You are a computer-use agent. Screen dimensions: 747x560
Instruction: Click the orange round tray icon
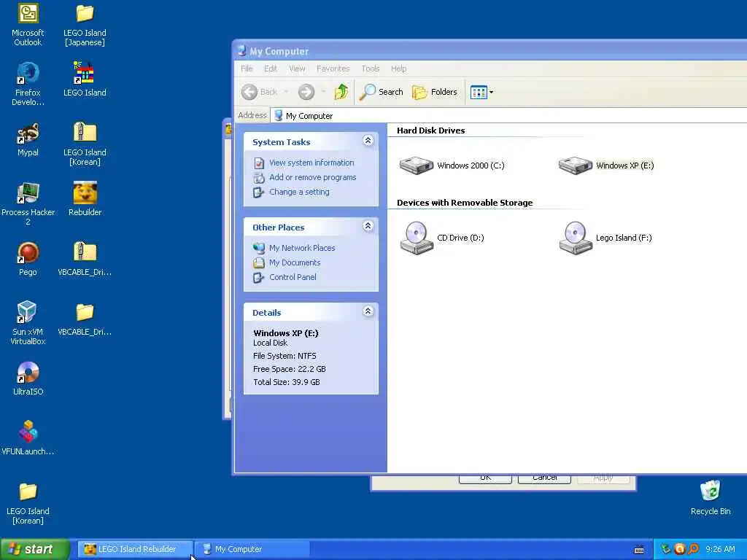tap(679, 549)
